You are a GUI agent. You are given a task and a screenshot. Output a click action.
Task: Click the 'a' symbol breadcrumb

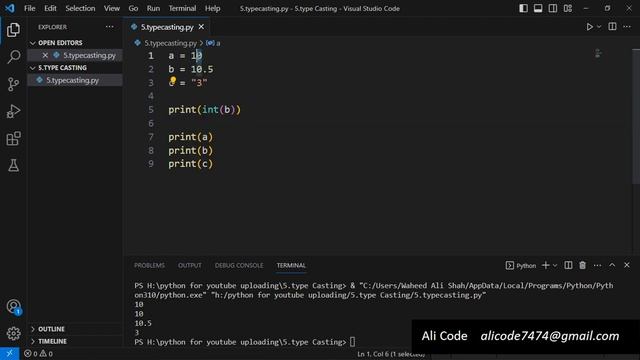[213, 43]
